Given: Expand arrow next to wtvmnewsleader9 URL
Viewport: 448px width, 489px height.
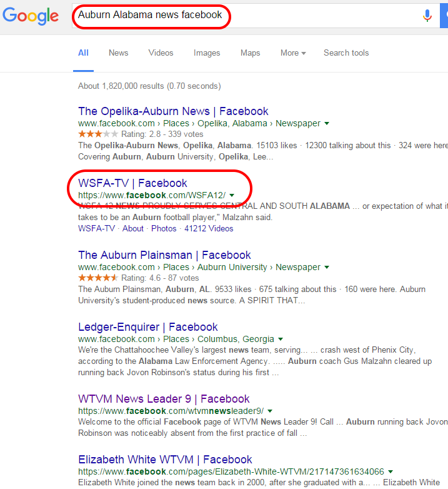Looking at the screenshot, I should [x=270, y=411].
